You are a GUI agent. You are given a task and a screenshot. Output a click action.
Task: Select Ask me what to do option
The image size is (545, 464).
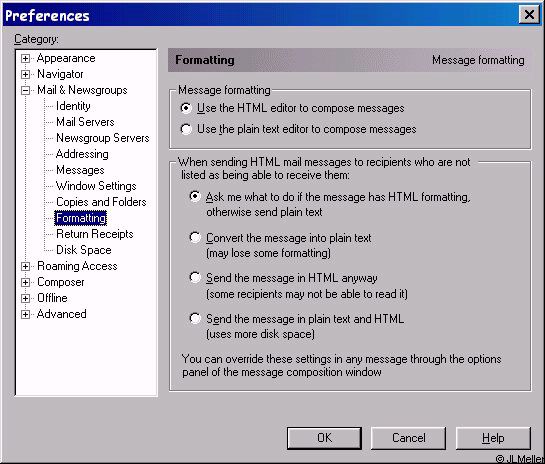(195, 196)
